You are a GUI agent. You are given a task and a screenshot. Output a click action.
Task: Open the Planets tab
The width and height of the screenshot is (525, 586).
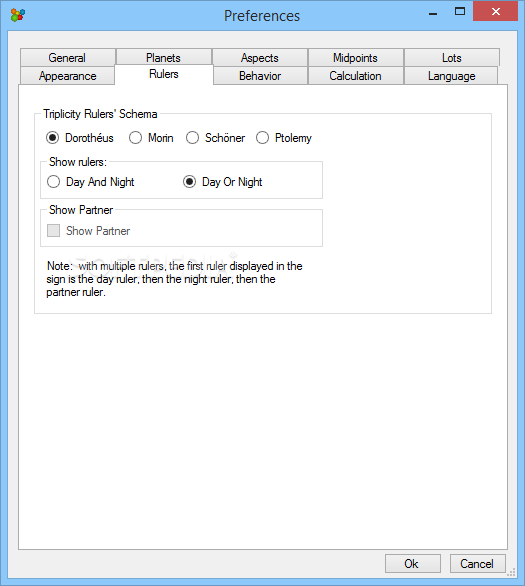[x=164, y=58]
